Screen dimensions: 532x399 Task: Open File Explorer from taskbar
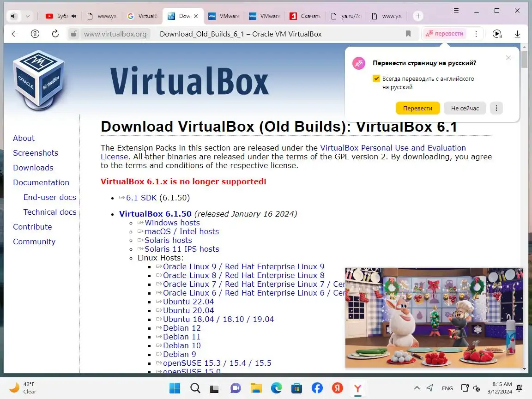(x=256, y=388)
